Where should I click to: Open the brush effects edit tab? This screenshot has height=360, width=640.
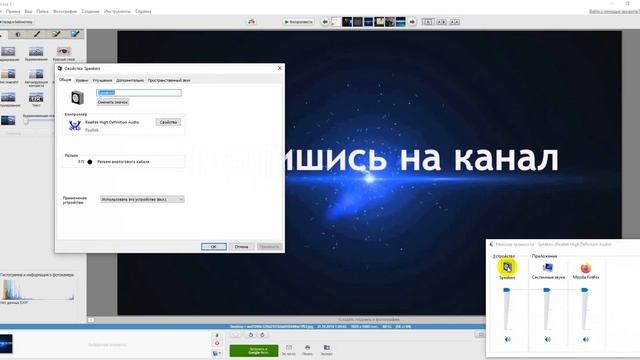click(x=37, y=34)
